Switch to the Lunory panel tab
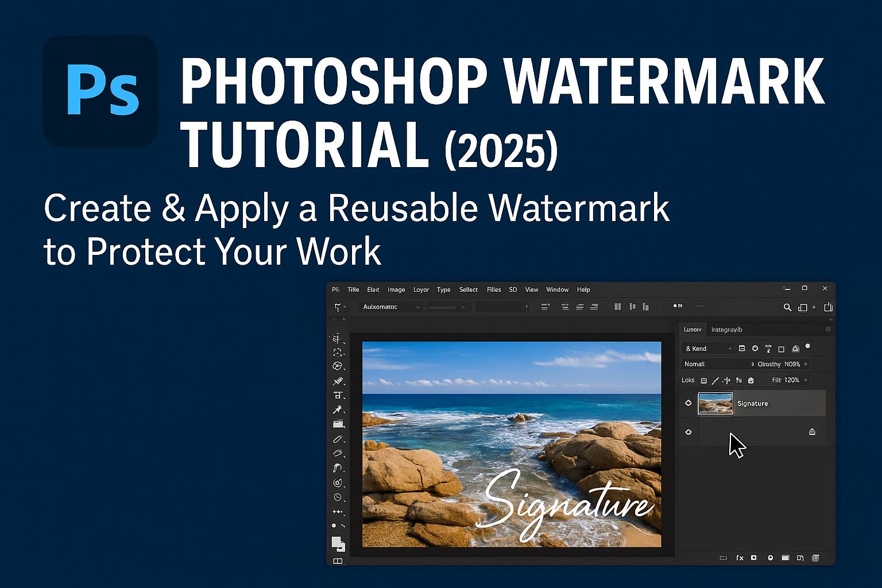Screen dimensions: 882x588 [693, 330]
